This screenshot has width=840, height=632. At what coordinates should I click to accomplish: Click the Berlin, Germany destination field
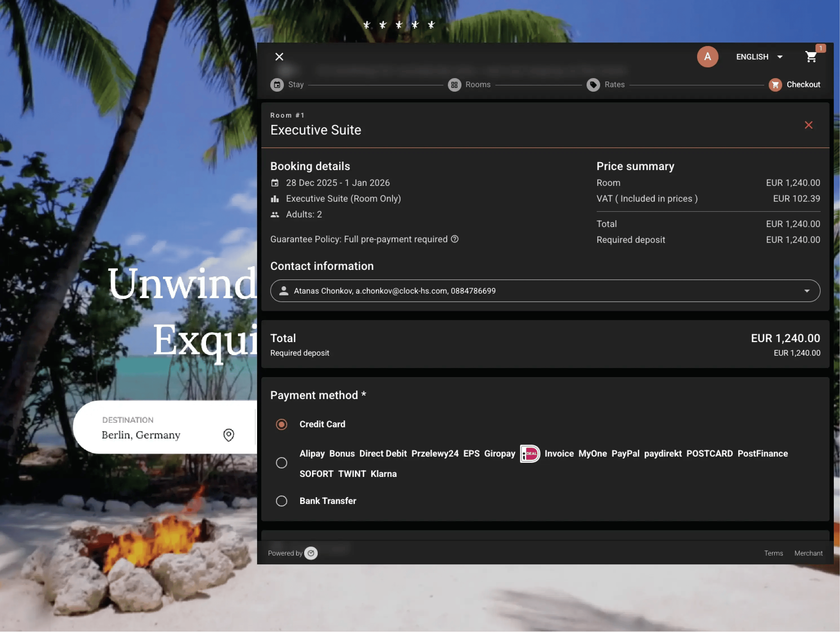pos(141,435)
